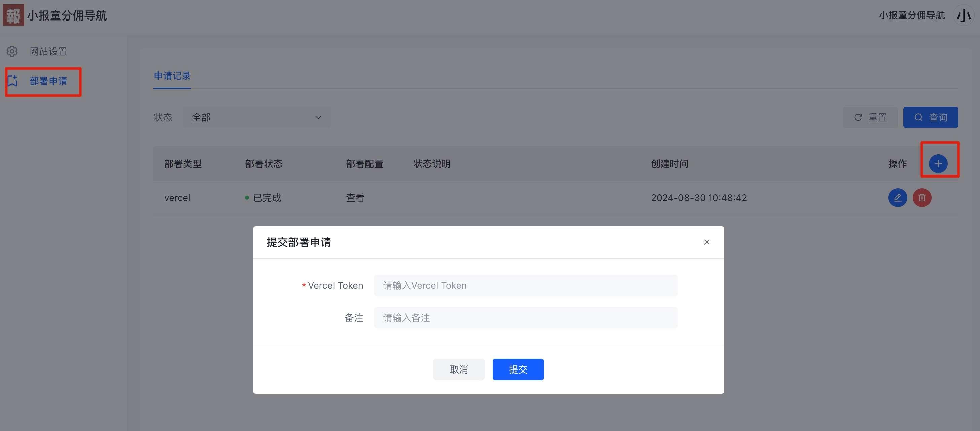Submit the form with 提交 button
980x431 pixels.
click(x=518, y=369)
